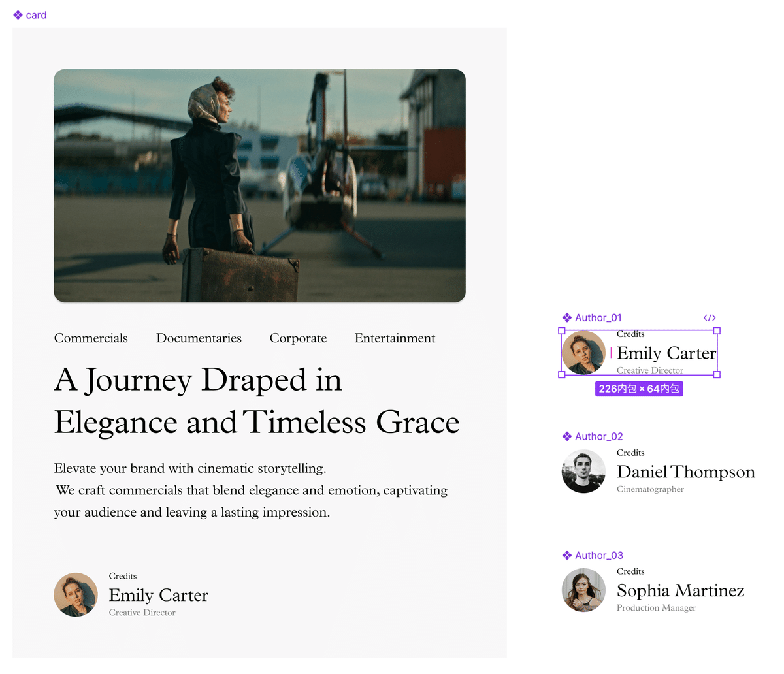Screen dimensions: 784x674
Task: Select Daniel Thompson's avatar photo
Action: point(583,472)
